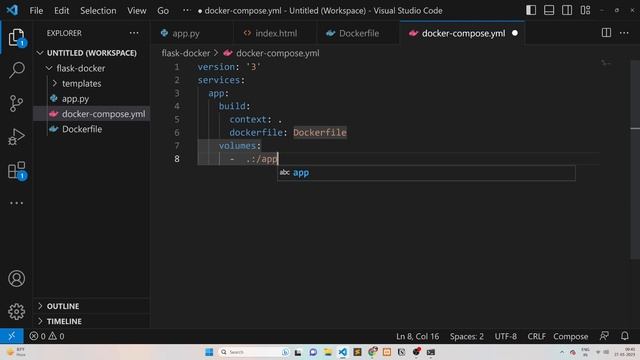Image resolution: width=640 pixels, height=360 pixels.
Task: Click the VS Code taskbar icon
Action: (x=342, y=352)
